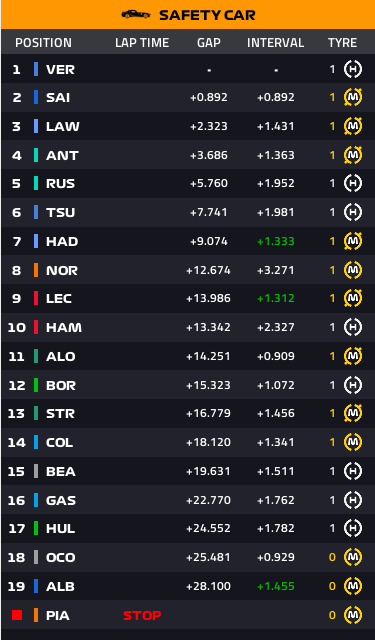Click HAD's green +1.333 interval
This screenshot has width=375, height=640.
pos(275,241)
